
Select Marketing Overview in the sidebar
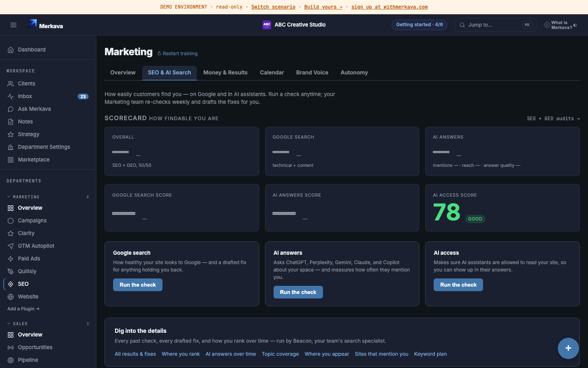(48, 208)
